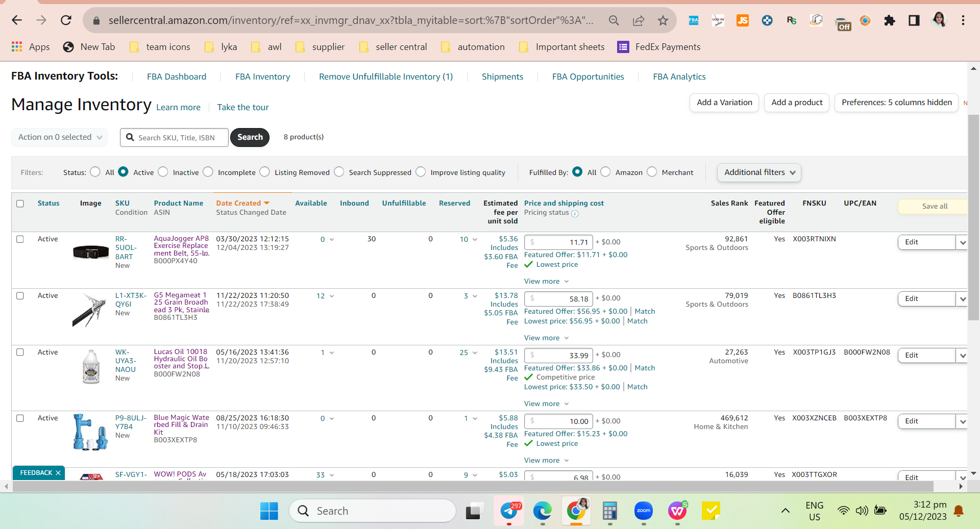
Task: Open the Chrome profile avatar
Action: (939, 20)
